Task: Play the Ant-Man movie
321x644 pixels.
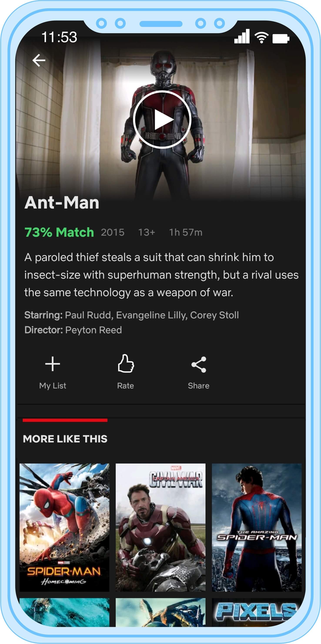Action: [162, 120]
